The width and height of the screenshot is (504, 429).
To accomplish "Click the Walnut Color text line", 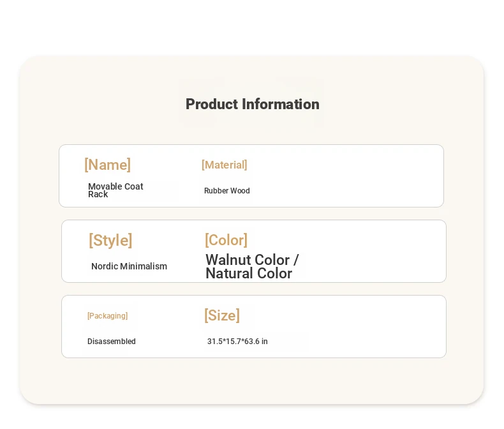I will coord(252,260).
